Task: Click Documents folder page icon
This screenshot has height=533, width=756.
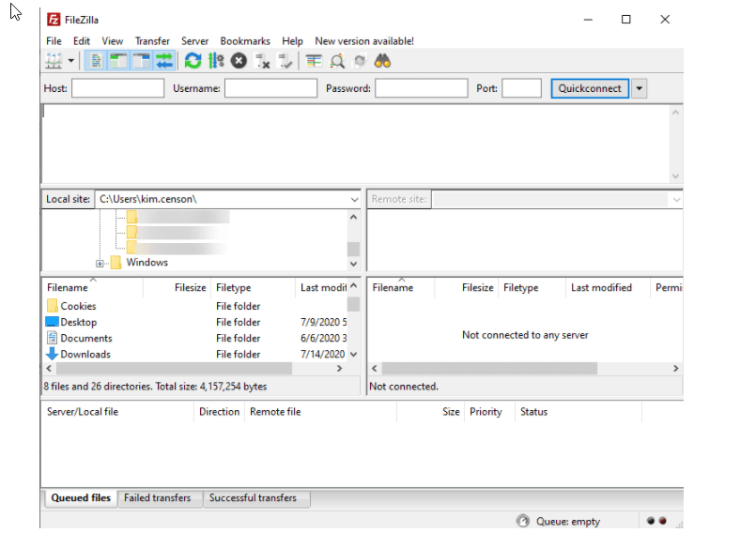Action: click(x=52, y=337)
